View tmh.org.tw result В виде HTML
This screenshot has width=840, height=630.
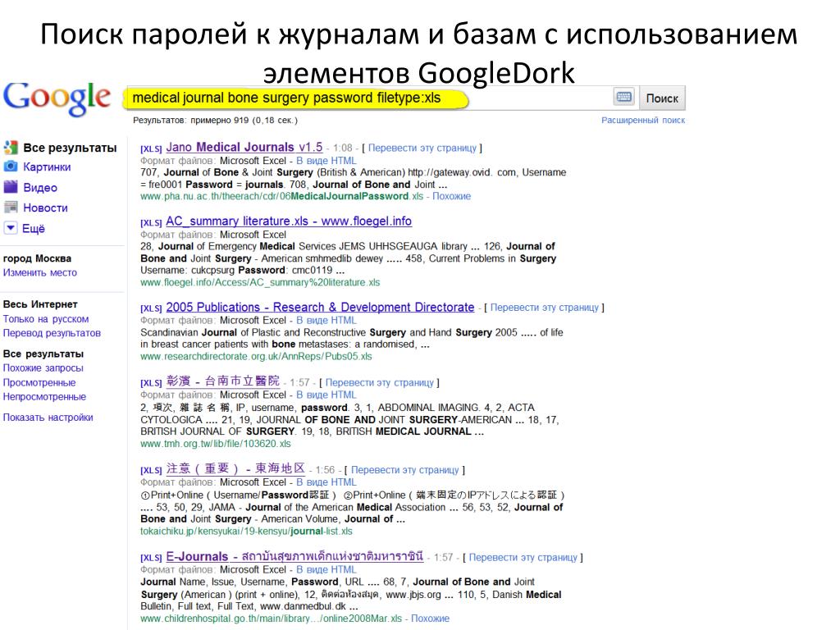pos(326,395)
